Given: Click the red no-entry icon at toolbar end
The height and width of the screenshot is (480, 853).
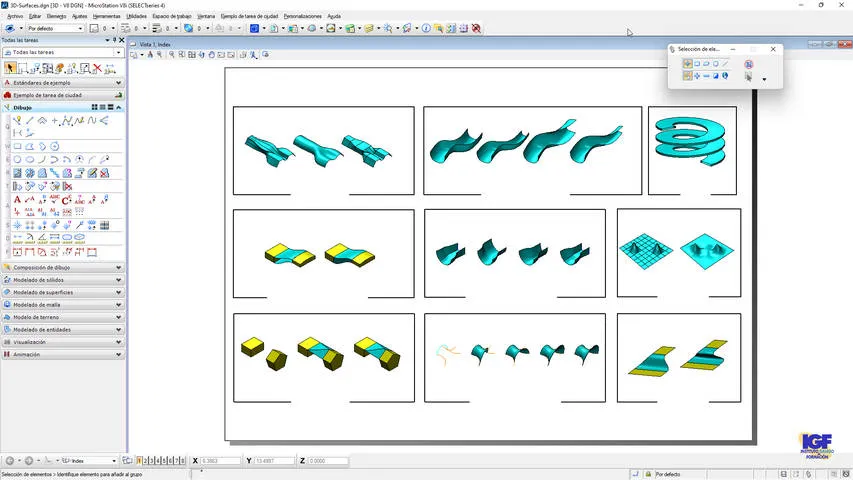Looking at the screenshot, I should click(x=476, y=28).
